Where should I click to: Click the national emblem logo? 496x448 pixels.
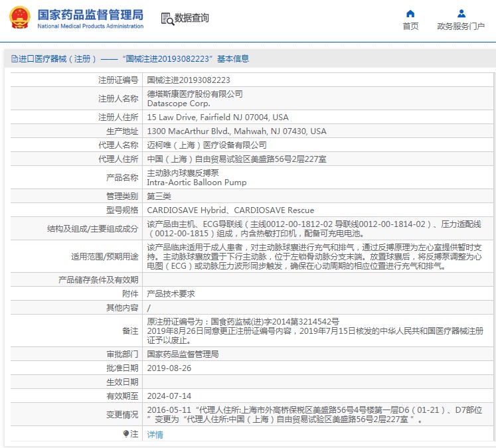pyautogui.click(x=19, y=18)
